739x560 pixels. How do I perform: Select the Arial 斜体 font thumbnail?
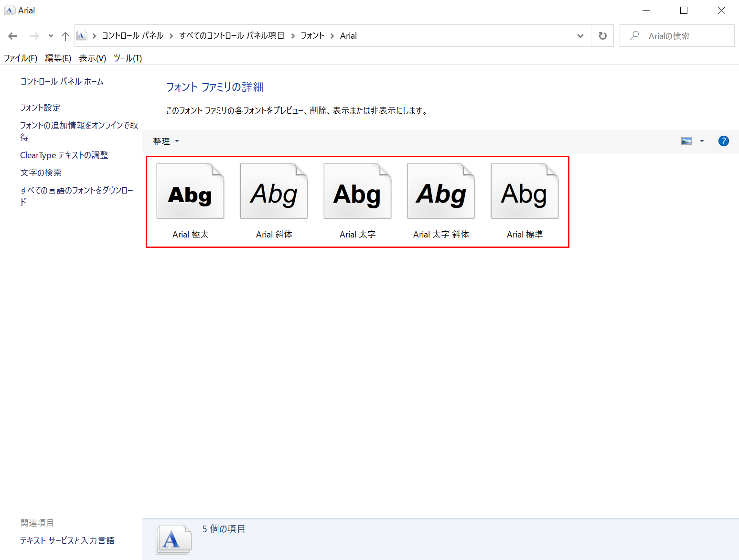(x=274, y=191)
